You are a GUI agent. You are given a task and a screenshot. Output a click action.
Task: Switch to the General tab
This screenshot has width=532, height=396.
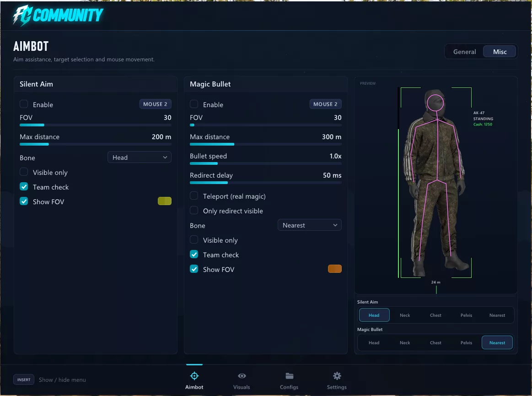(464, 52)
